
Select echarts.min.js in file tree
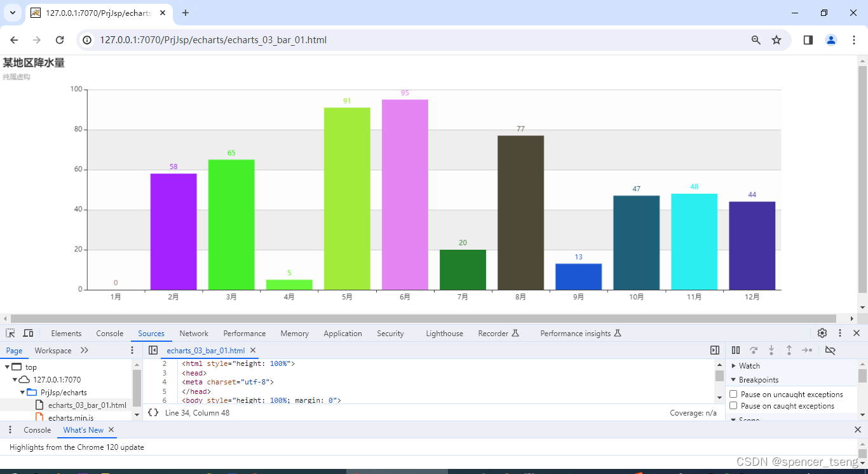[x=72, y=416]
